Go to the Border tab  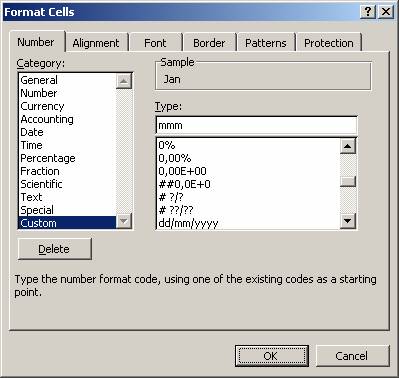209,43
